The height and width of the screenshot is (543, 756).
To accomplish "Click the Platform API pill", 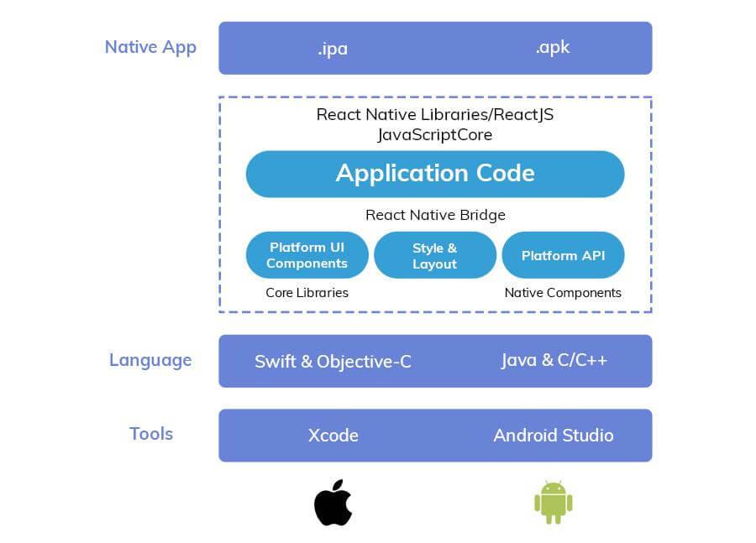I will pos(563,255).
